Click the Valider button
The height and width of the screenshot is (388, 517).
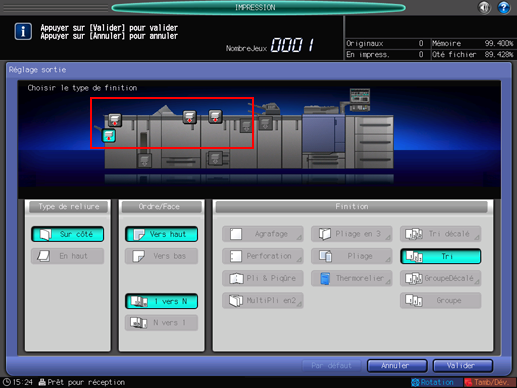(462, 366)
